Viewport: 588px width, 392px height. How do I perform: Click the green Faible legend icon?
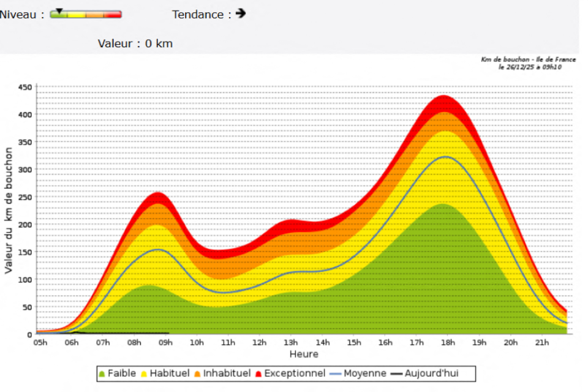(x=102, y=374)
